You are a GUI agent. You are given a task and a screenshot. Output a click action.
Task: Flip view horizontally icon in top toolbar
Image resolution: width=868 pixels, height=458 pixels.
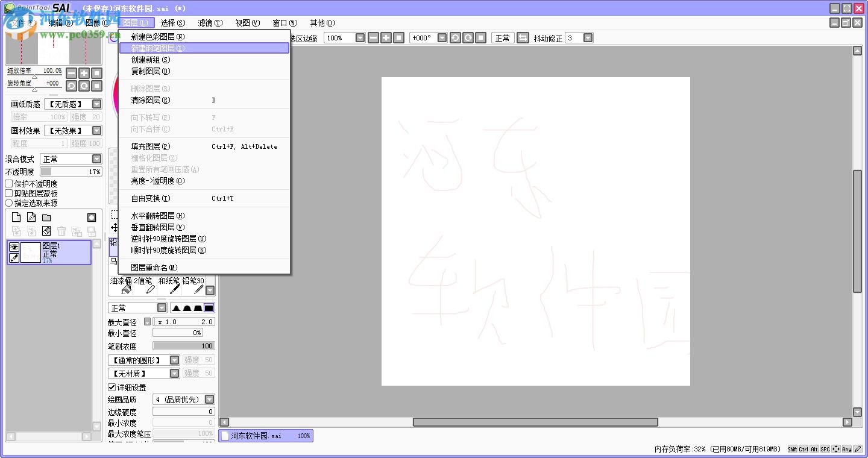click(523, 37)
